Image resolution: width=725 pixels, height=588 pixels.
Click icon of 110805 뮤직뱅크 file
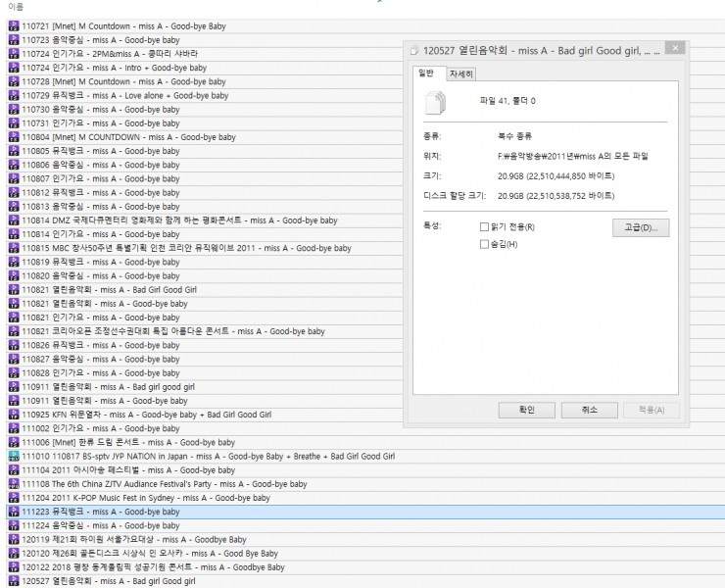[x=14, y=151]
